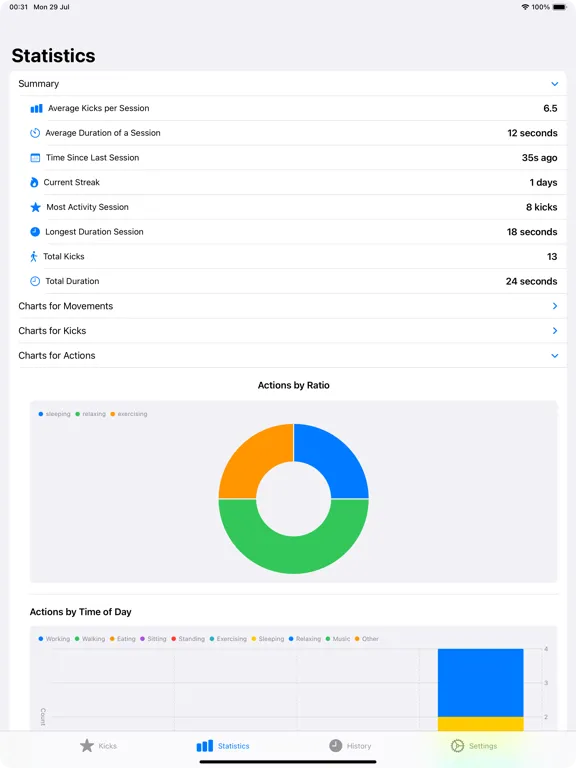Click the Standing legend entry
This screenshot has width=576, height=768.
pyautogui.click(x=188, y=639)
